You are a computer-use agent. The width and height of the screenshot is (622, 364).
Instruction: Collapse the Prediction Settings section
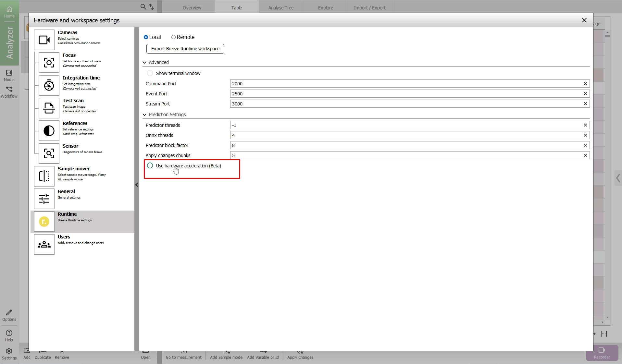pyautogui.click(x=144, y=115)
